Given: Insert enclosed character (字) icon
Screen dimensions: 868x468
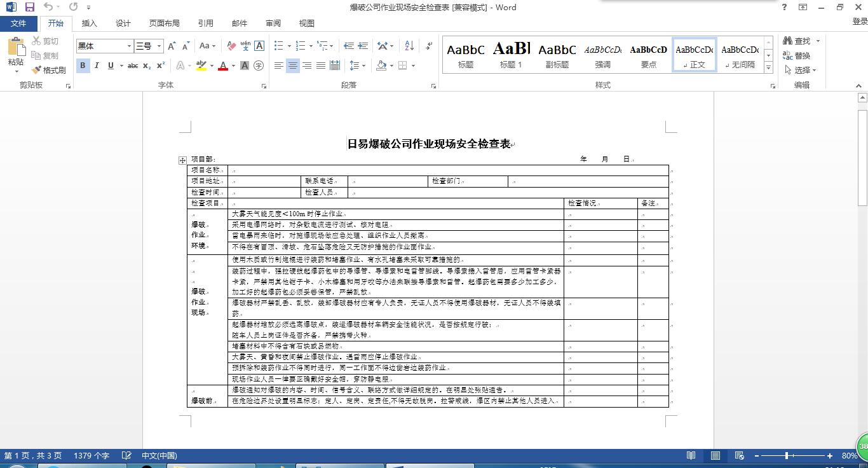Looking at the screenshot, I should (x=259, y=65).
